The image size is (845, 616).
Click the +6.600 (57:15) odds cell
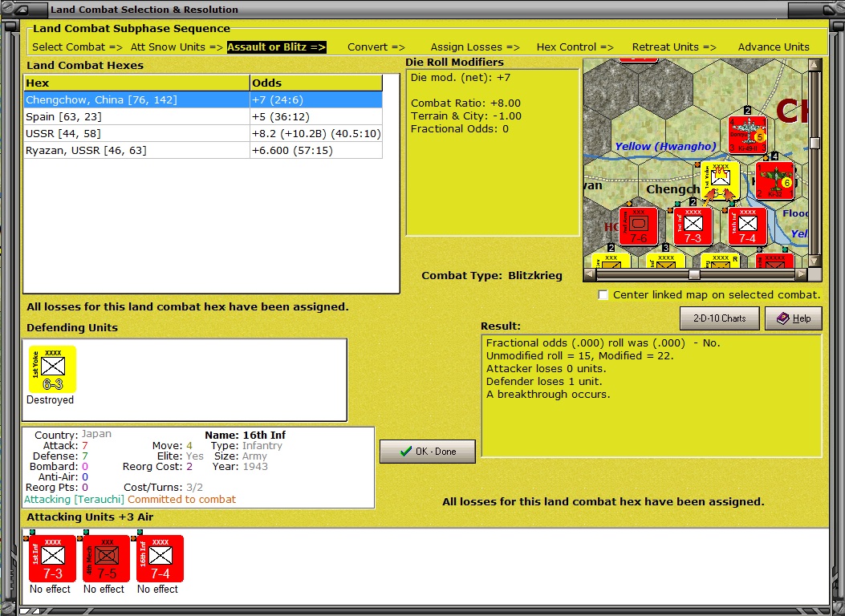pyautogui.click(x=316, y=150)
